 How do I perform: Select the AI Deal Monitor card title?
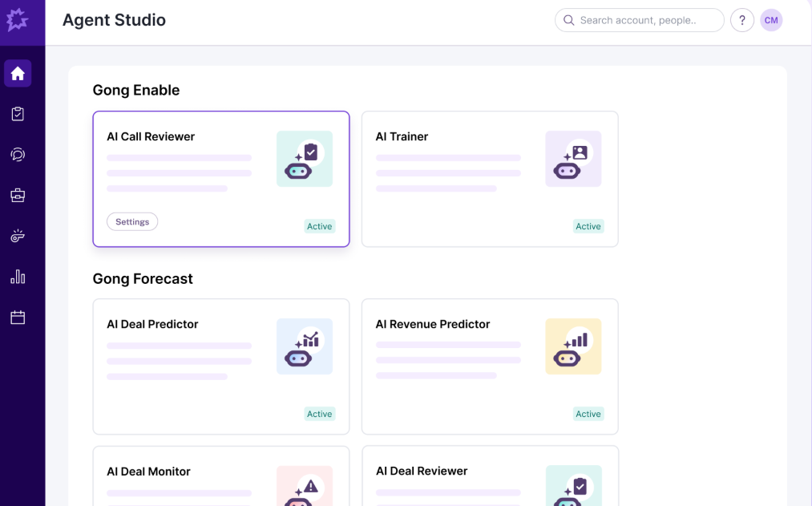(148, 472)
